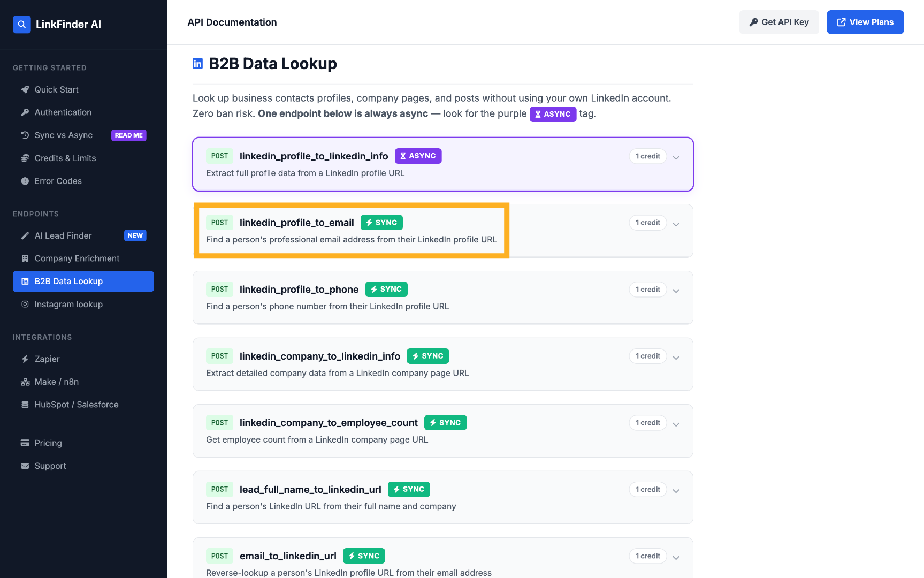Click POST label on linkedin_company_to_employee_count
Viewport: 924px width, 578px height.
[219, 423]
